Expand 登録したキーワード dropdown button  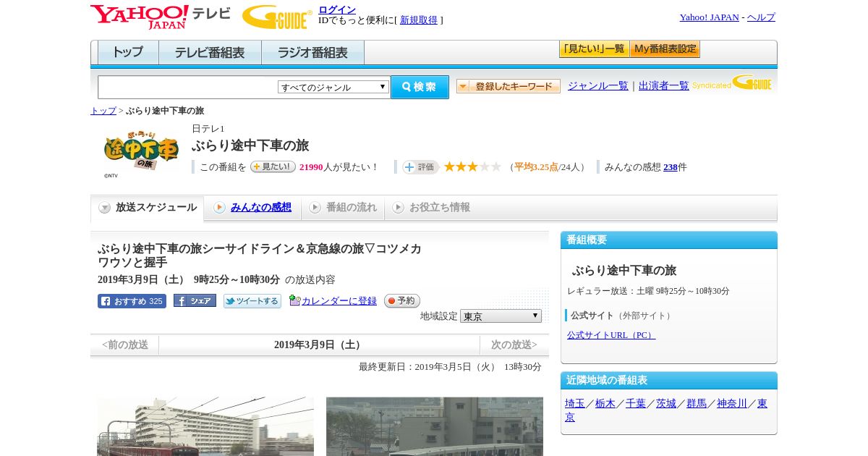[x=508, y=86]
